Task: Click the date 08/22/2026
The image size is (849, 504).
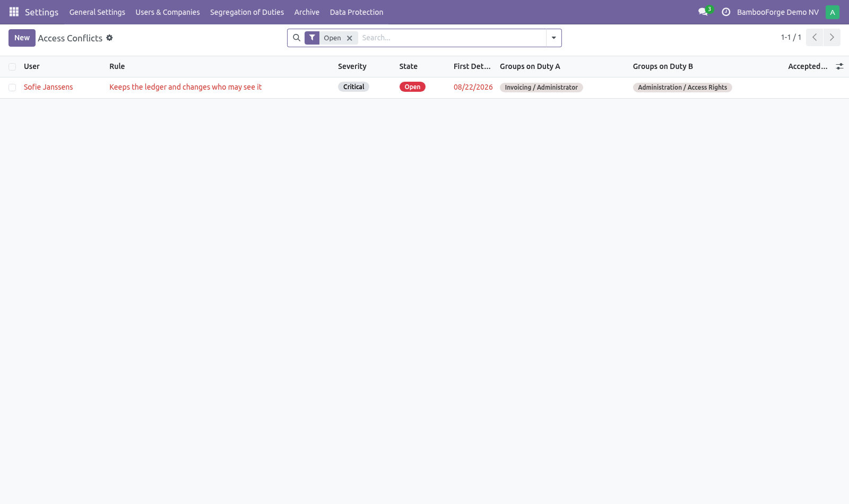Action: (473, 87)
